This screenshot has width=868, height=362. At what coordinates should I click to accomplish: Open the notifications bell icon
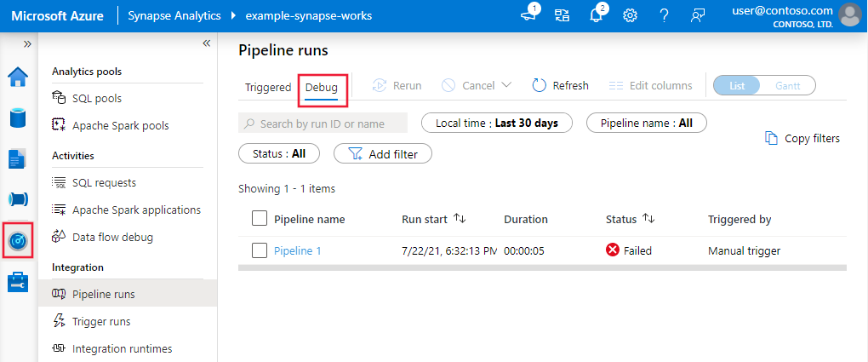click(596, 15)
